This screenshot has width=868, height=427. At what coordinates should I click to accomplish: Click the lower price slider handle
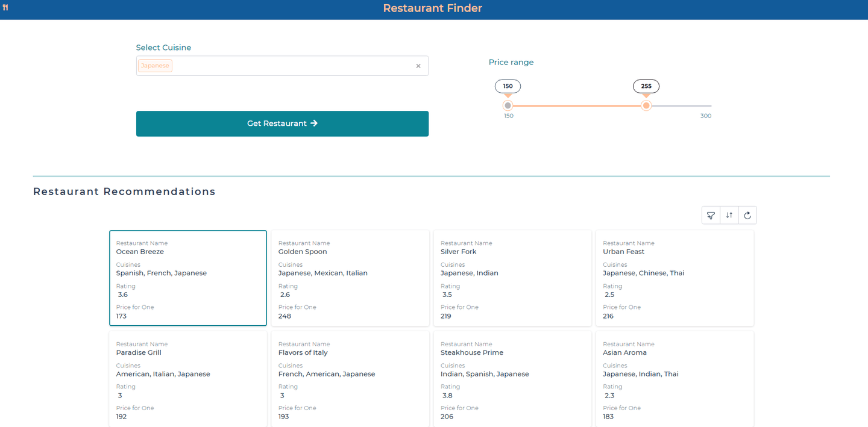(508, 105)
